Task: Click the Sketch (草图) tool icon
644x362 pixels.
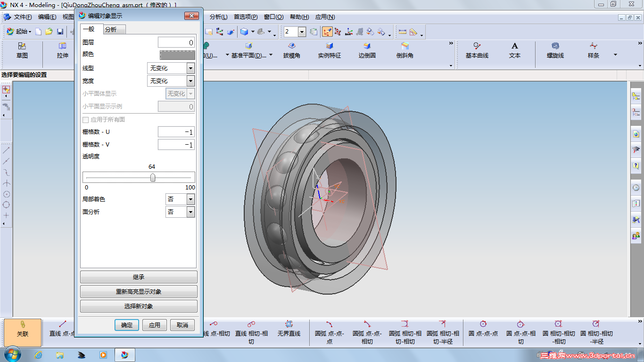Action: pos(22,46)
